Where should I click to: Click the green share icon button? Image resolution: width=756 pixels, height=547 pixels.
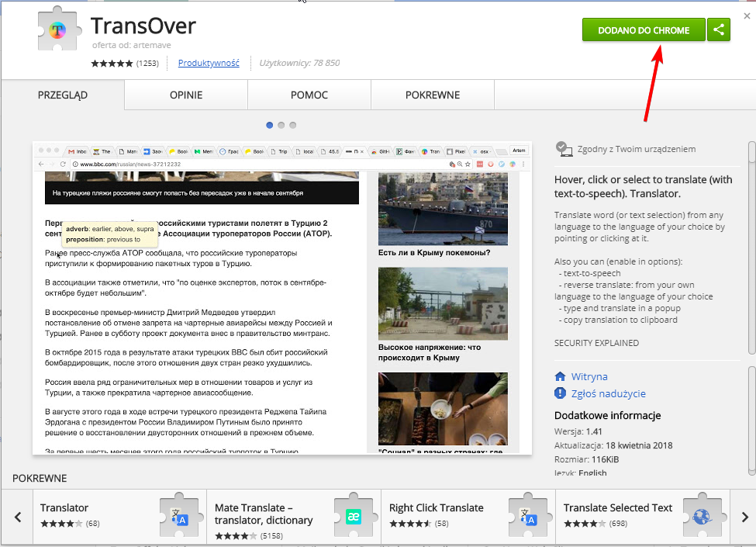718,30
